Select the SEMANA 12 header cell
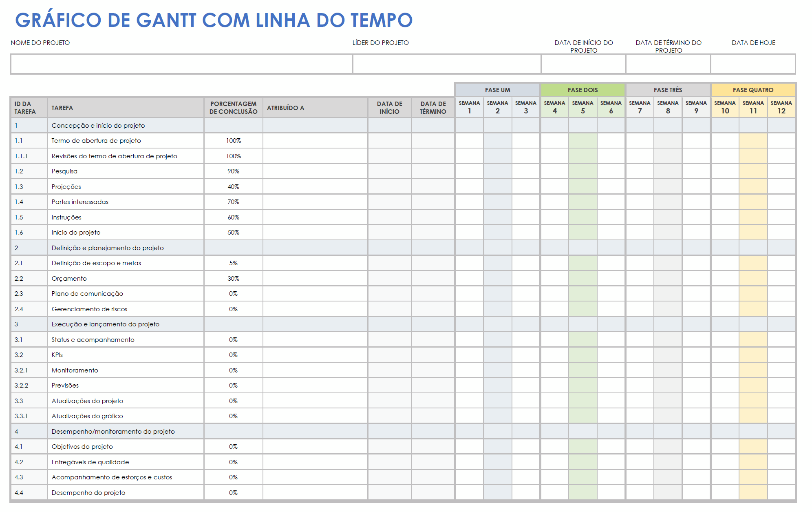 click(x=781, y=107)
